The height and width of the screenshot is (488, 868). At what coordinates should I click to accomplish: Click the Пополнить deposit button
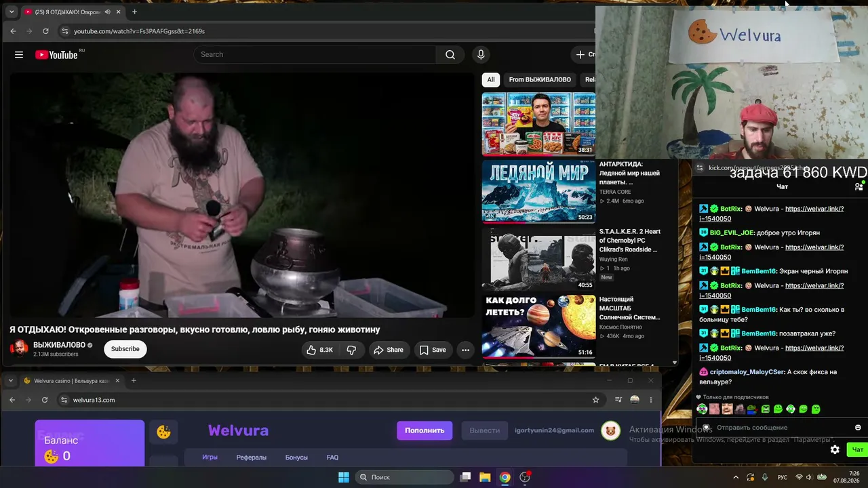[425, 430]
